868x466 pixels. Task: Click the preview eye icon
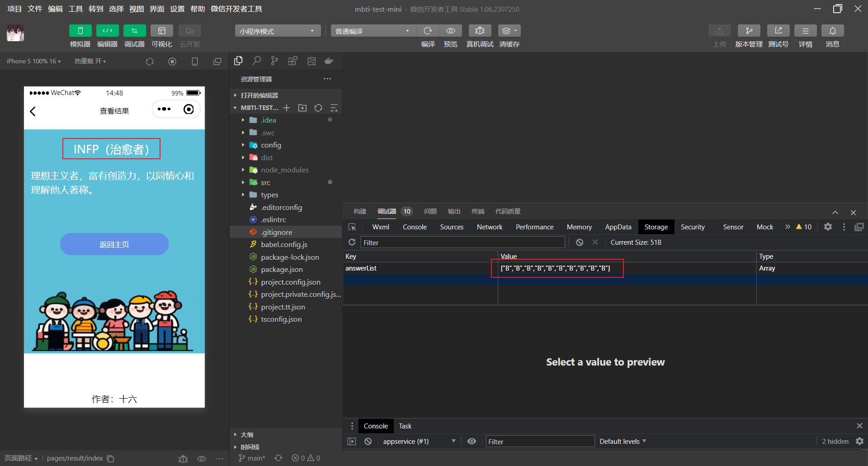(x=450, y=31)
